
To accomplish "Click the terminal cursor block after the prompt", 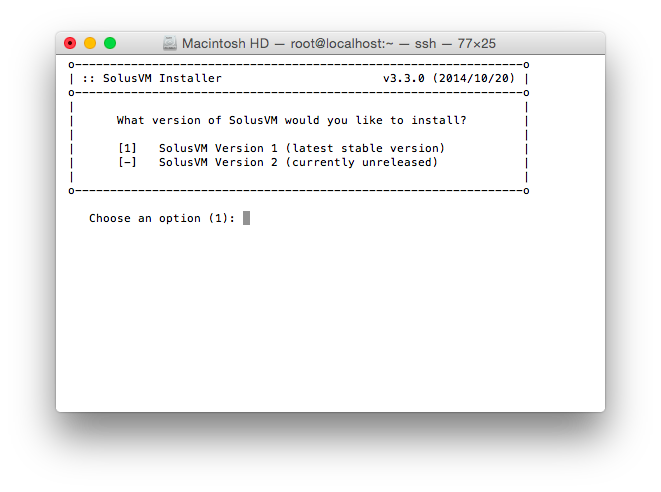I will [246, 218].
